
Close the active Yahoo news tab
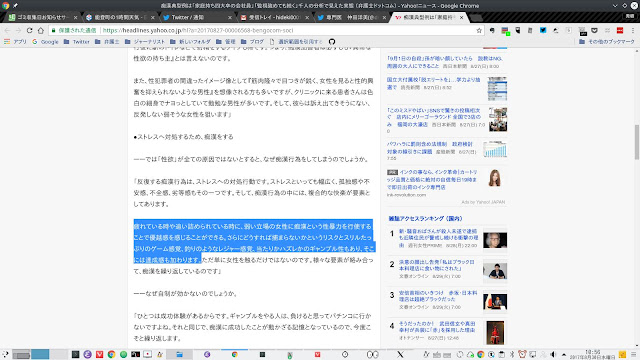pyautogui.click(x=462, y=17)
